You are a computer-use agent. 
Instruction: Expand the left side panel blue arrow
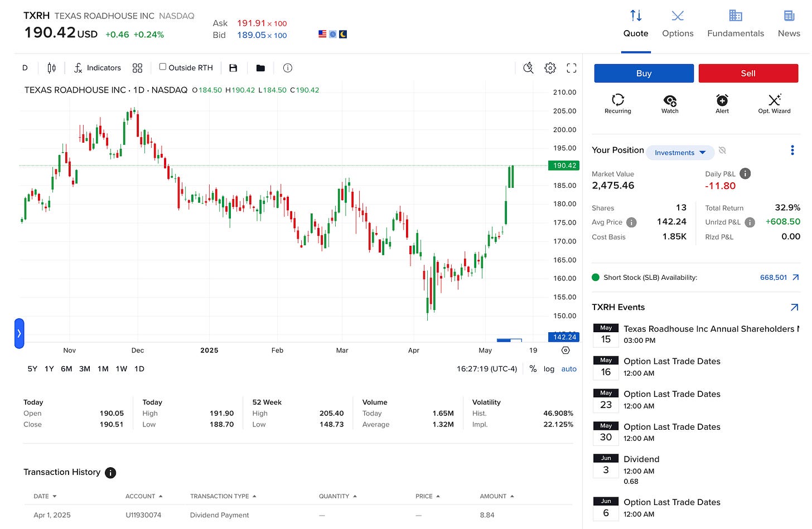pos(19,333)
